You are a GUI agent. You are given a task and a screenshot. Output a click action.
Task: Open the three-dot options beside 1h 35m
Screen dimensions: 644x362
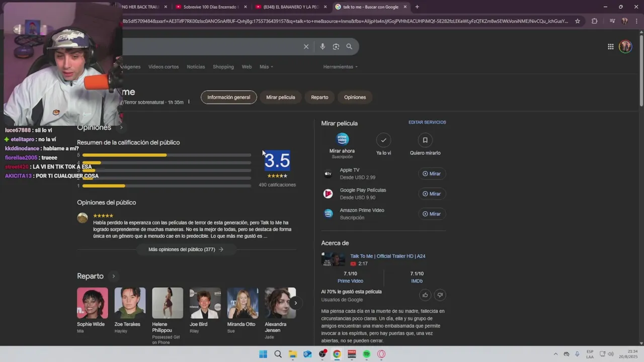(189, 102)
